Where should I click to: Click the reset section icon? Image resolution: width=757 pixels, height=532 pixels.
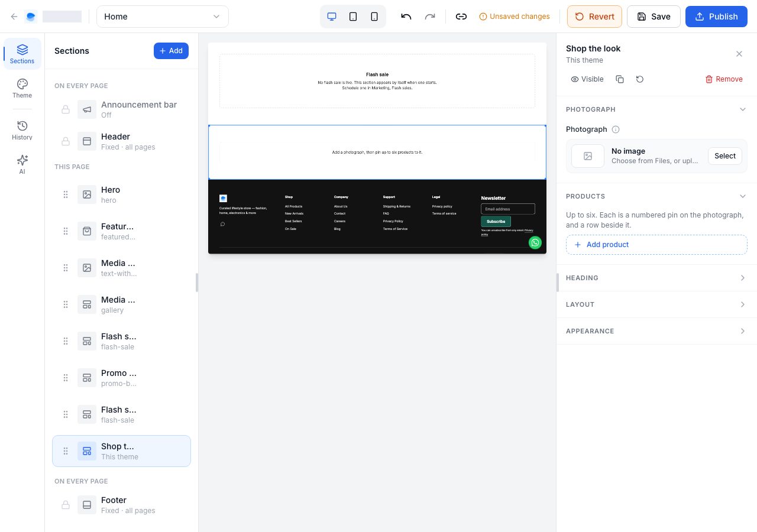point(640,79)
